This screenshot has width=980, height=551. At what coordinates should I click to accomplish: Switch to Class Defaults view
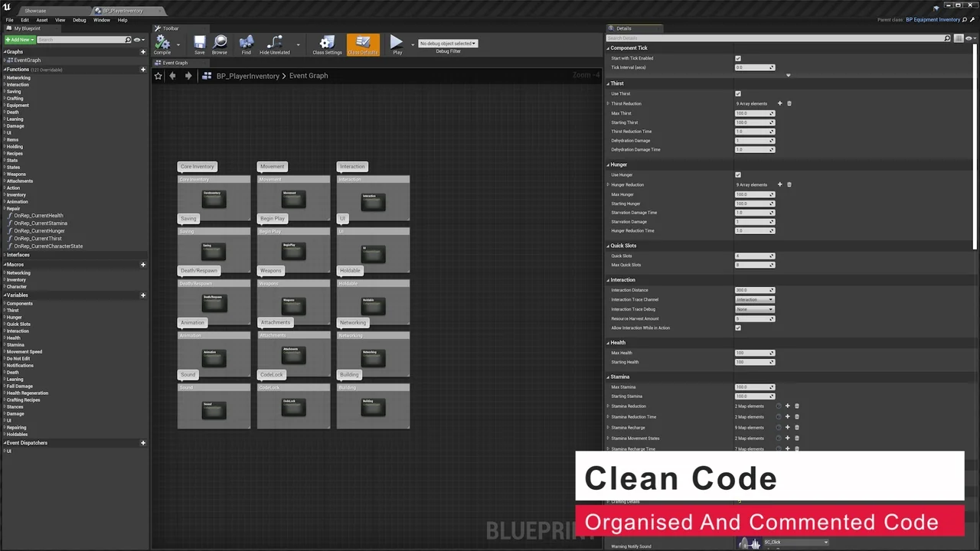pos(362,44)
